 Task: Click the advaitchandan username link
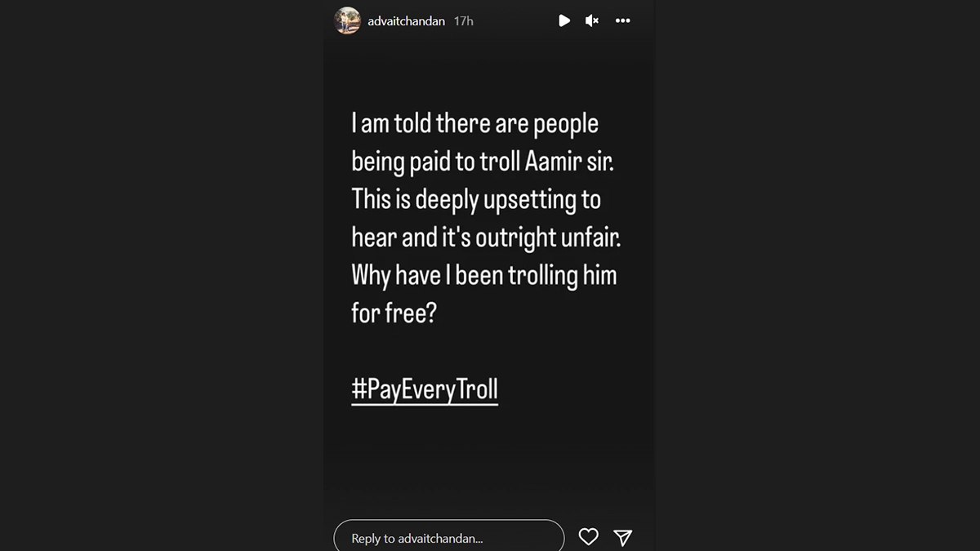[406, 21]
